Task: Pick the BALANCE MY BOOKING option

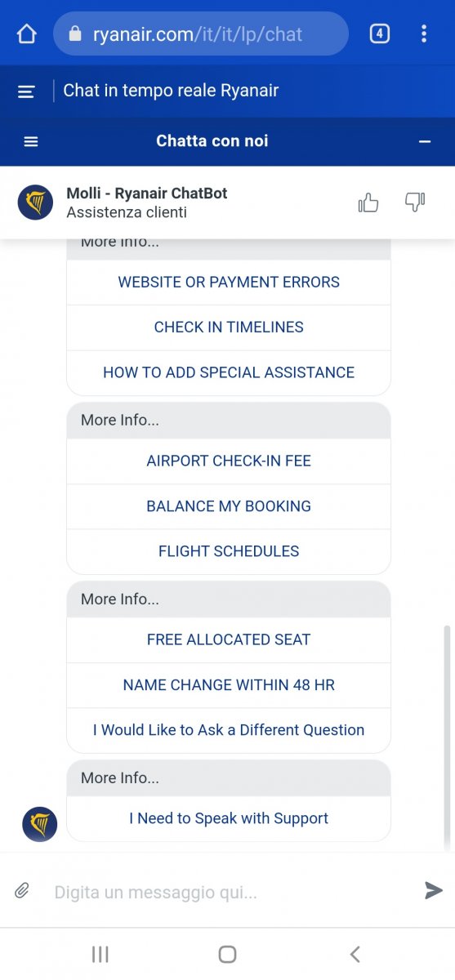Action: point(229,506)
